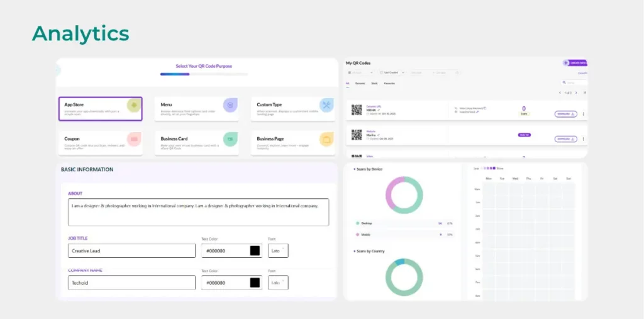
Task: Edit name pencil on Website QR code
Action: [378, 135]
